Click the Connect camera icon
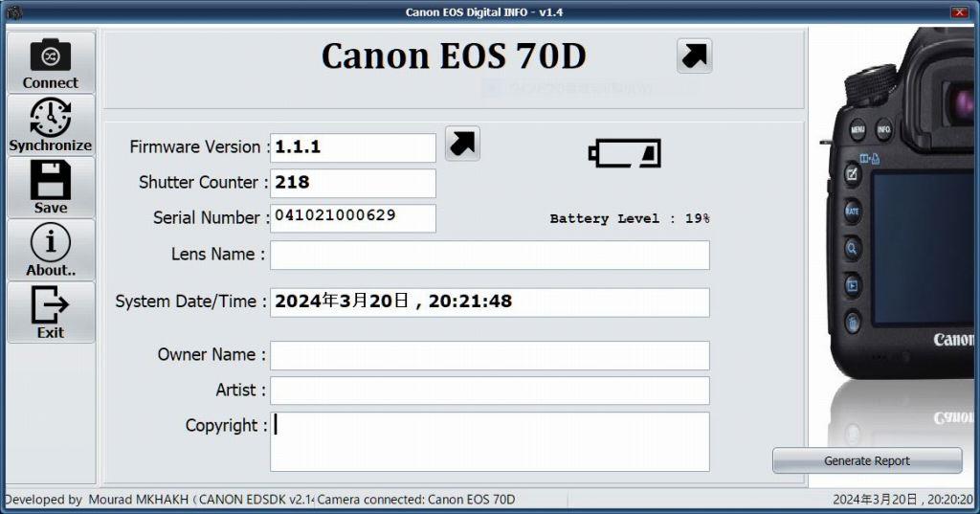 click(50, 56)
